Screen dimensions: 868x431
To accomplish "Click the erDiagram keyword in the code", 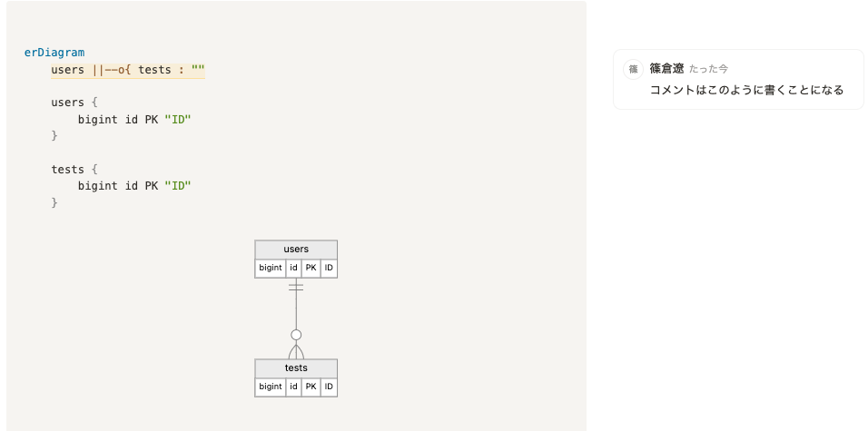I will 54,53.
